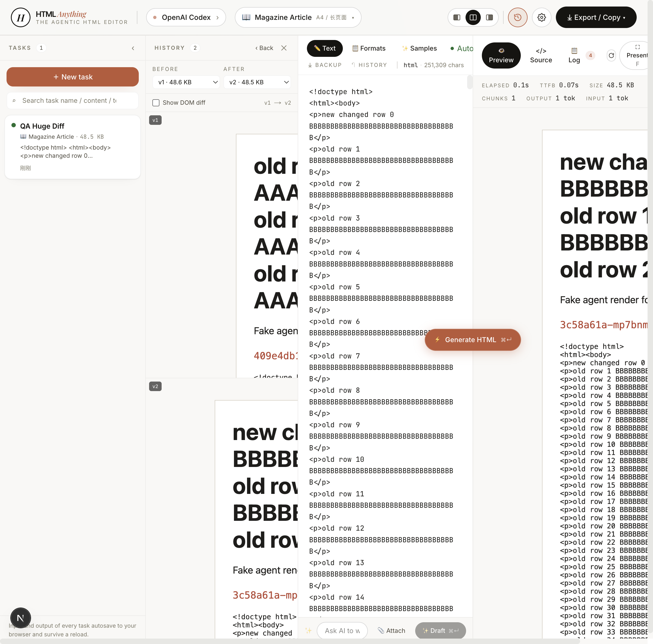Open the Before version dropdown v1

click(186, 82)
